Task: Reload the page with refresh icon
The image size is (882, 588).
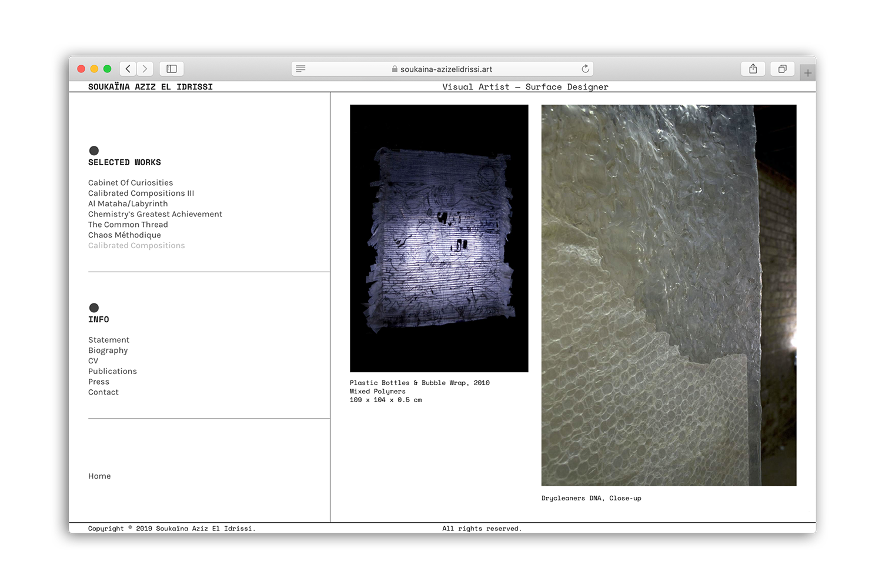Action: click(585, 69)
